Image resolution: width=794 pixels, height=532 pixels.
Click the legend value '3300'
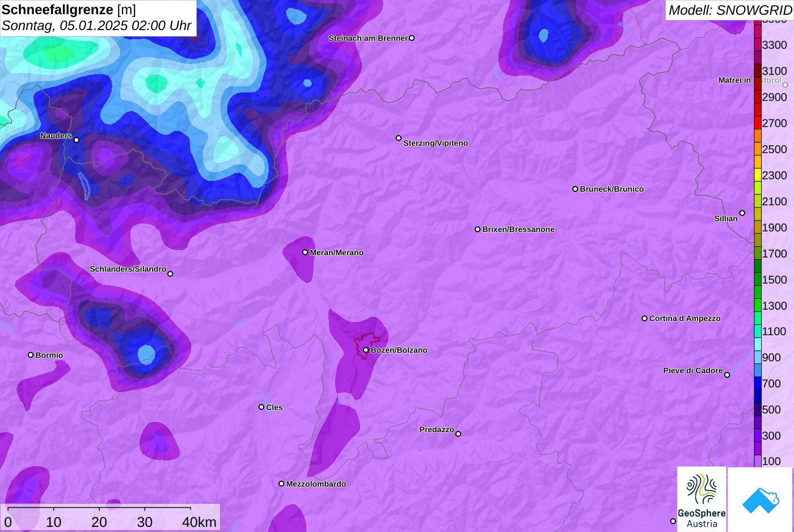tap(774, 45)
